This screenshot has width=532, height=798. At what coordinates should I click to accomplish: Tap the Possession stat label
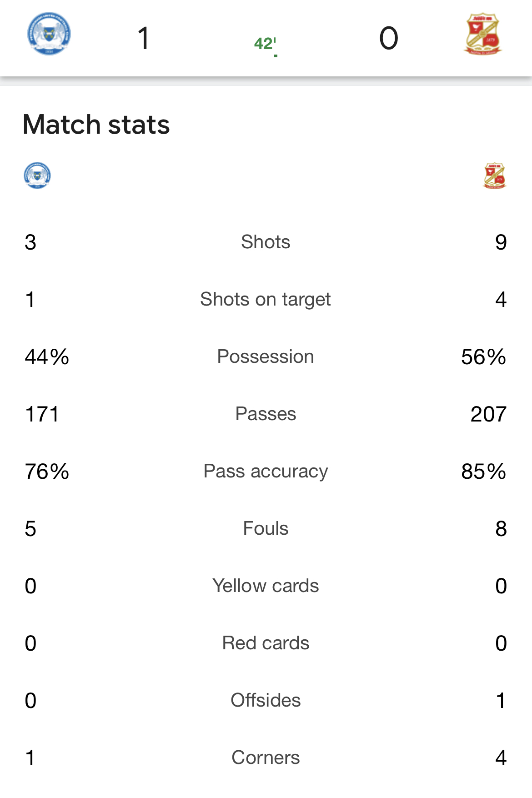266,356
